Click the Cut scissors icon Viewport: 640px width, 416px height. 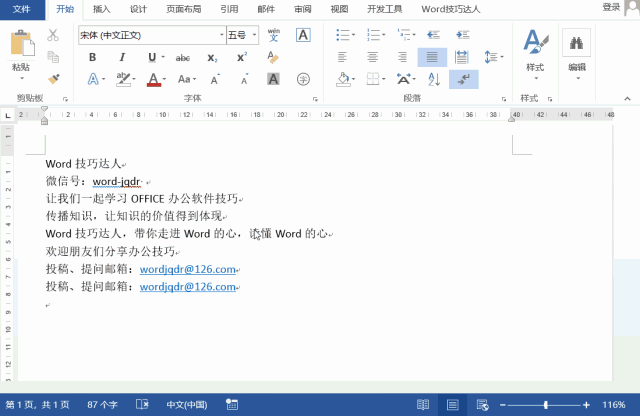tap(53, 35)
